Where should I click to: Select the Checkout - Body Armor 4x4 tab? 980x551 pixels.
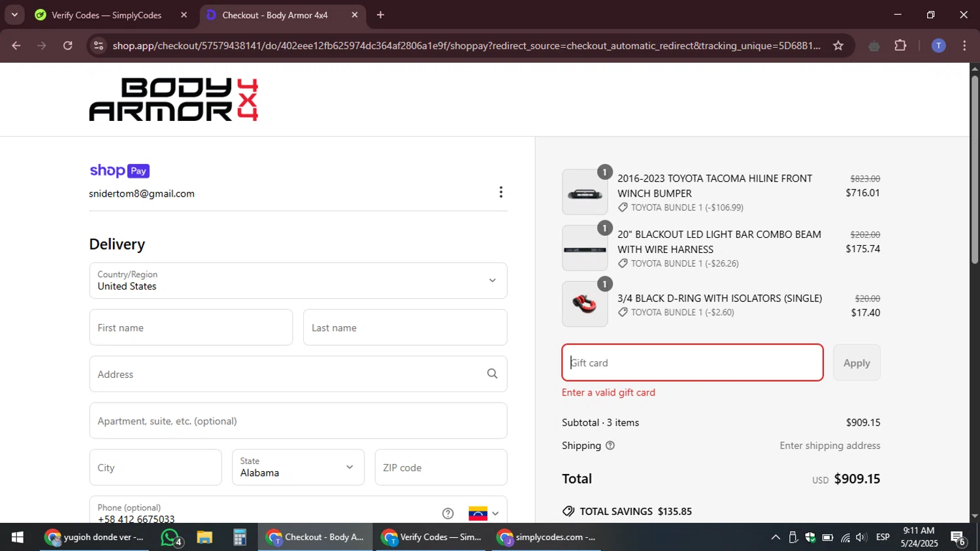(275, 15)
